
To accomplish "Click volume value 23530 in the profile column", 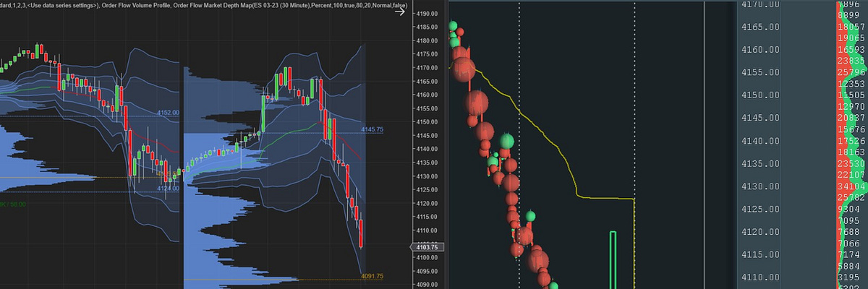I will tap(851, 164).
